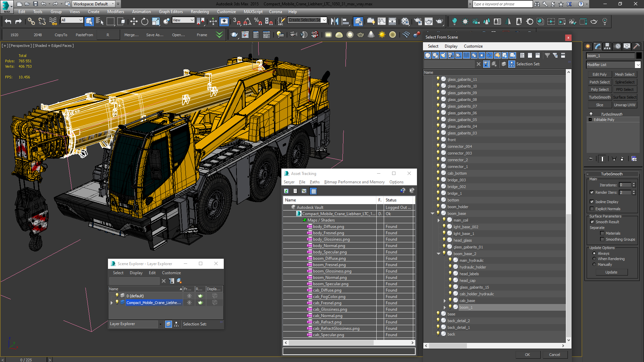This screenshot has width=644, height=362.
Task: Check the Separate by Materials box
Action: click(x=602, y=233)
